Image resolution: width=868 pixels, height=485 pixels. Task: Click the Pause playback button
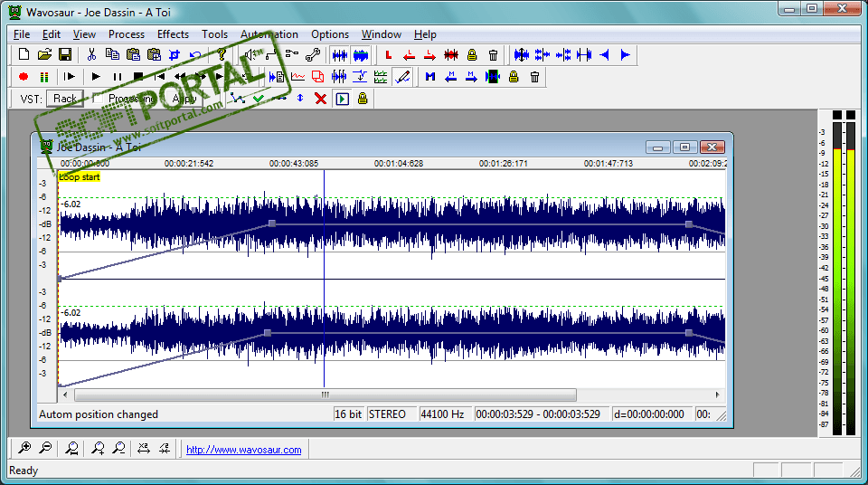click(118, 77)
